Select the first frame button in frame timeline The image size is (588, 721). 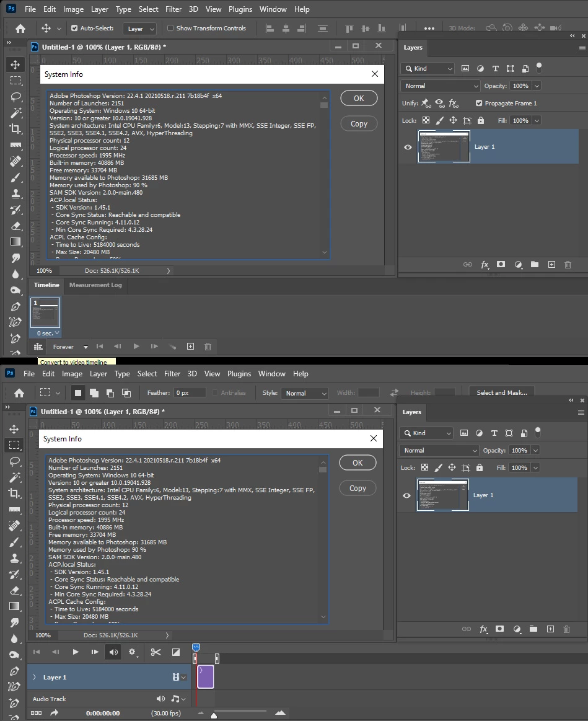click(100, 347)
